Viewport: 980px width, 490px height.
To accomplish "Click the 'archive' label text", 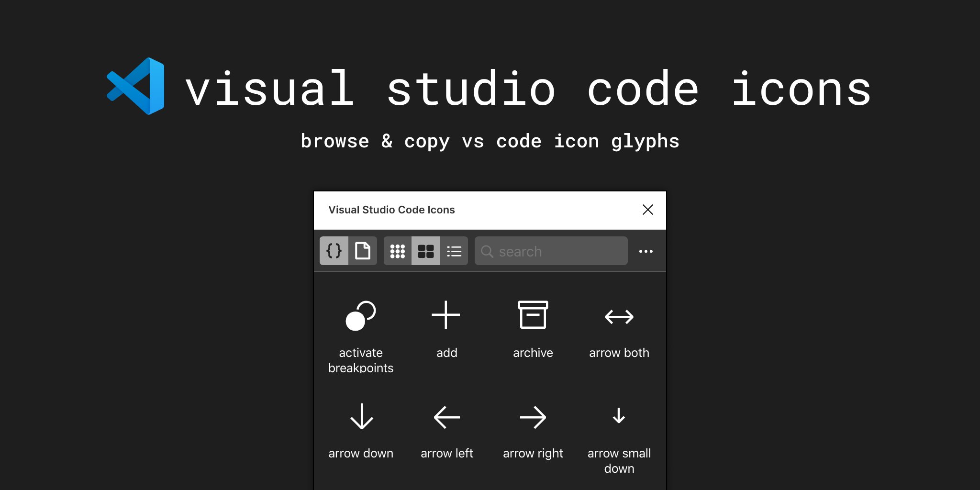I will [x=533, y=353].
